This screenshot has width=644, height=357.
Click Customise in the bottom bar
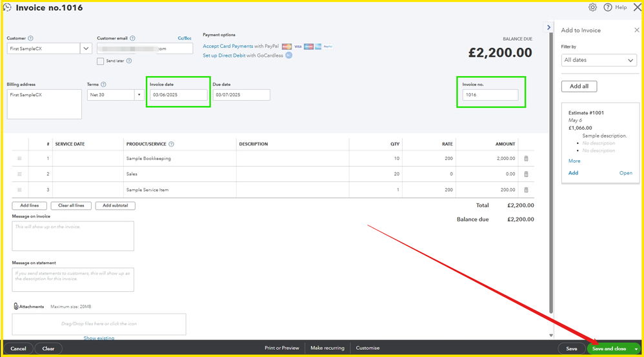(368, 348)
